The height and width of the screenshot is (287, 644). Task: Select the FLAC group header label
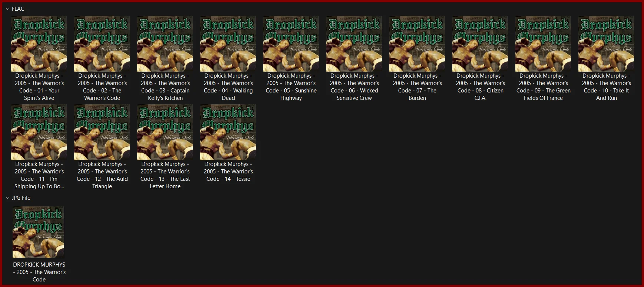(x=18, y=9)
